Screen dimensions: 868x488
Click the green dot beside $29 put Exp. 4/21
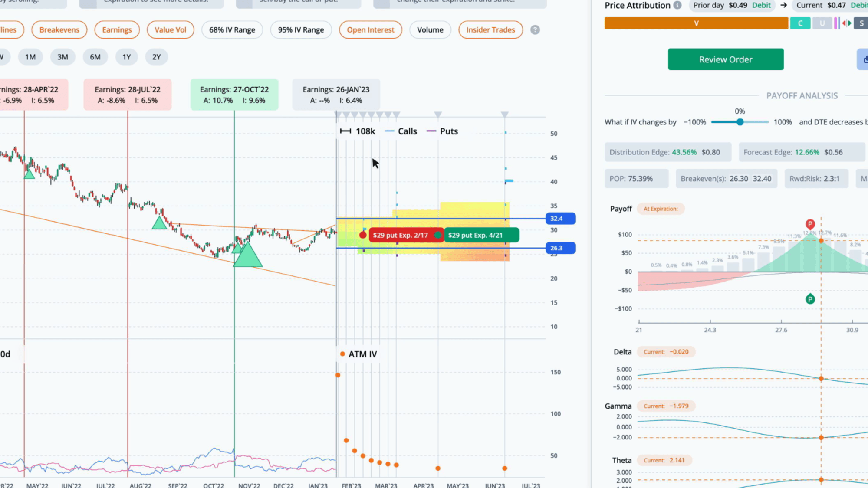(438, 235)
